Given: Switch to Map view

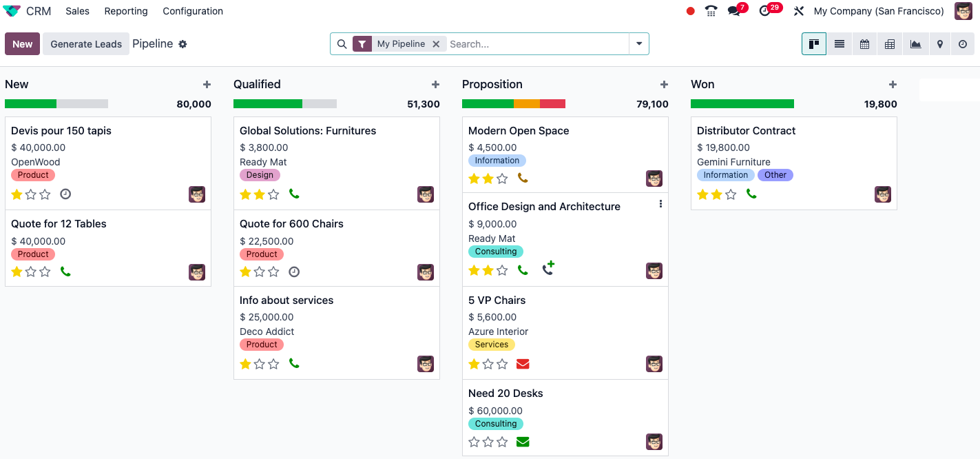Looking at the screenshot, I should point(940,44).
